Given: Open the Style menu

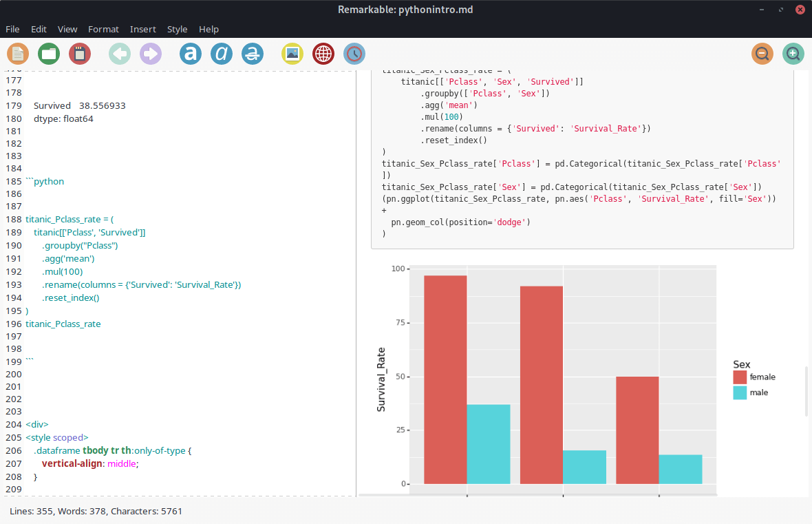Looking at the screenshot, I should pyautogui.click(x=177, y=29).
